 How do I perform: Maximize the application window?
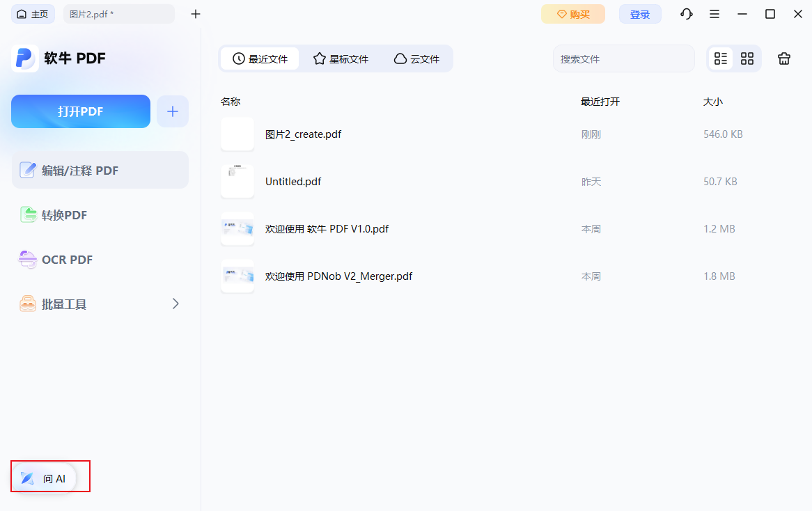[x=770, y=14]
